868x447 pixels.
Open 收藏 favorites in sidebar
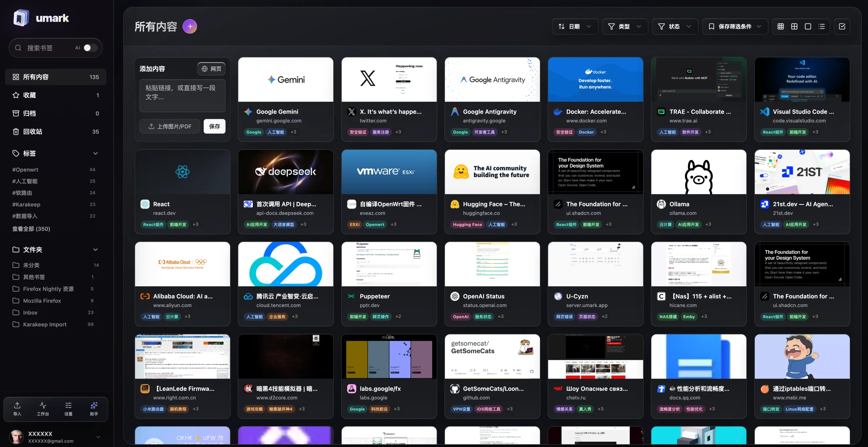tap(56, 95)
